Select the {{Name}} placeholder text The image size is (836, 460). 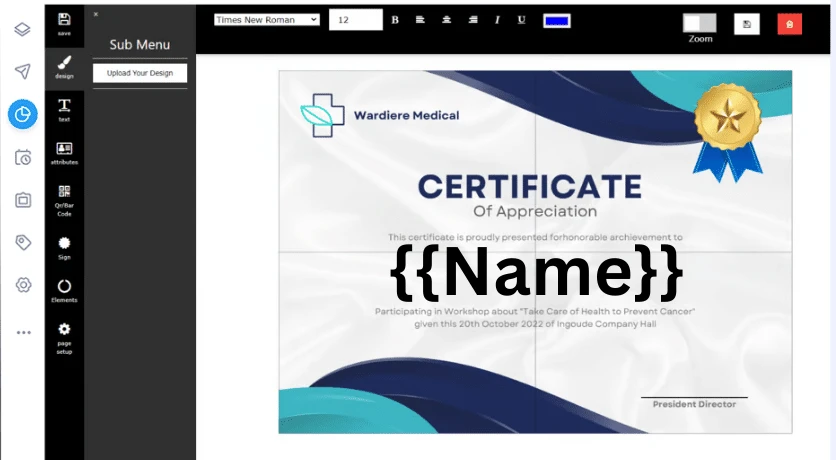[x=536, y=273]
